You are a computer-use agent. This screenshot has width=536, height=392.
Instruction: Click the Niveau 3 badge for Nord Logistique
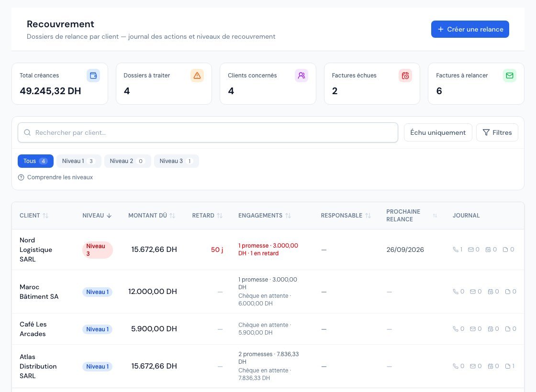tap(98, 250)
